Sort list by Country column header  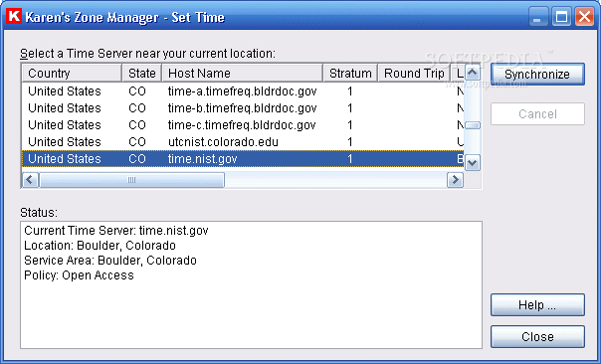point(72,73)
